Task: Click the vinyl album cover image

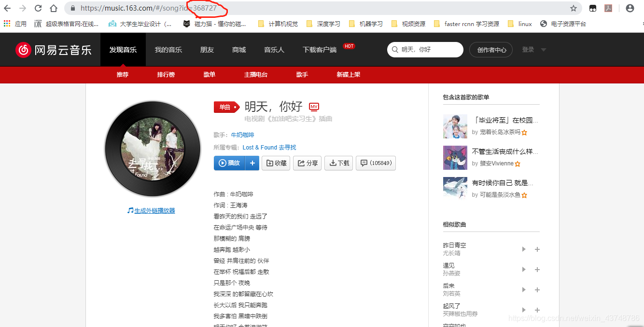Action: 153,150
